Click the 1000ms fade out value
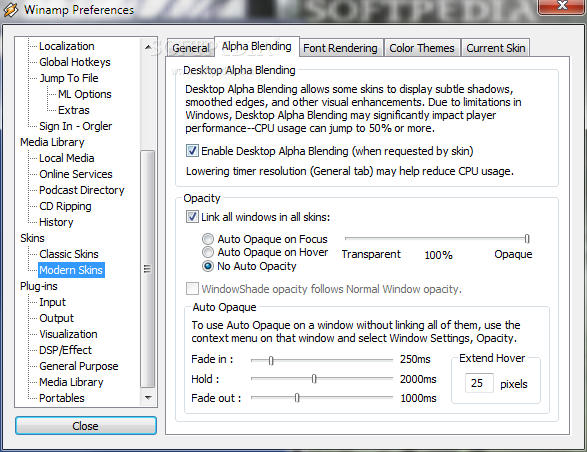Image resolution: width=587 pixels, height=452 pixels. point(419,398)
